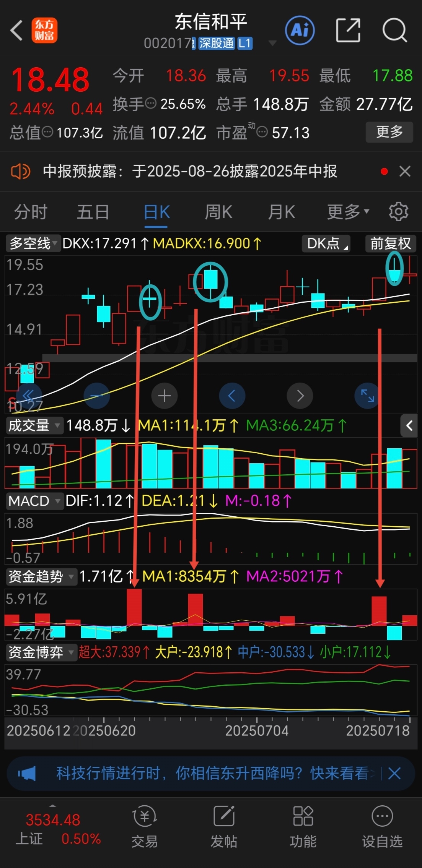Open 发帖 post icon
Image resolution: width=422 pixels, height=868 pixels.
coord(224,827)
